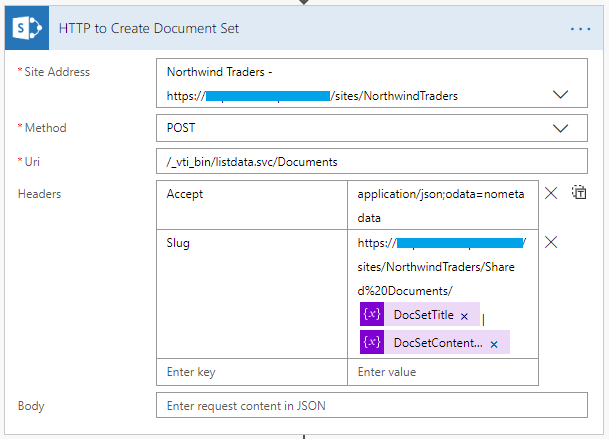Screen dimensions: 609x439
Task: Click the Enter key header field
Action: coord(253,372)
